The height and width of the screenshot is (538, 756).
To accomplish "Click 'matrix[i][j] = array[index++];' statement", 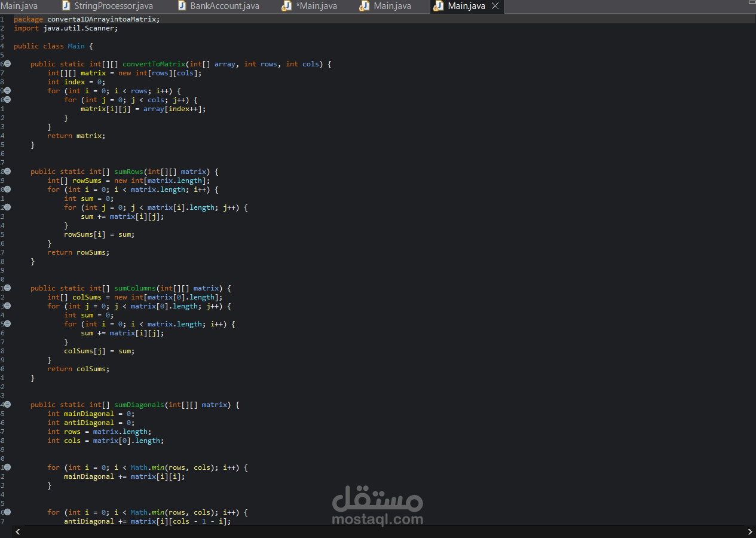I will point(143,109).
